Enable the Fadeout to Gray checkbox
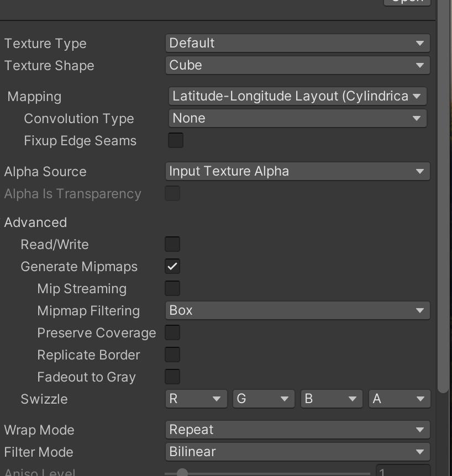This screenshot has width=452, height=476. 172,377
